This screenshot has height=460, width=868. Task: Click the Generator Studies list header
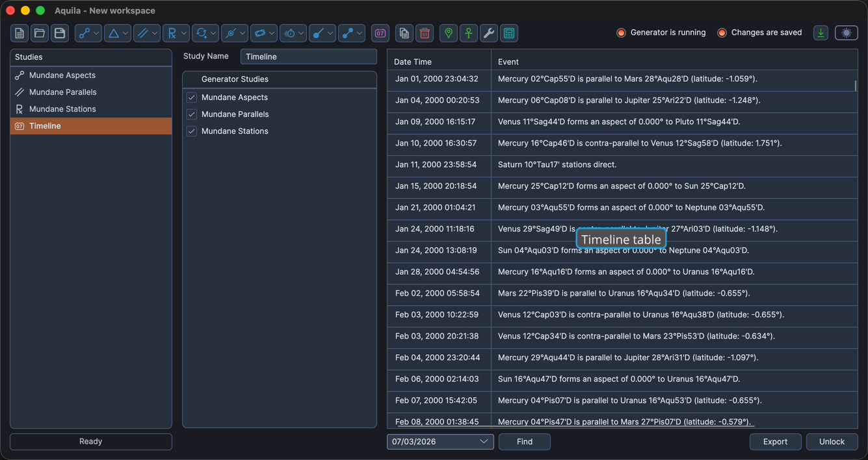[280, 79]
